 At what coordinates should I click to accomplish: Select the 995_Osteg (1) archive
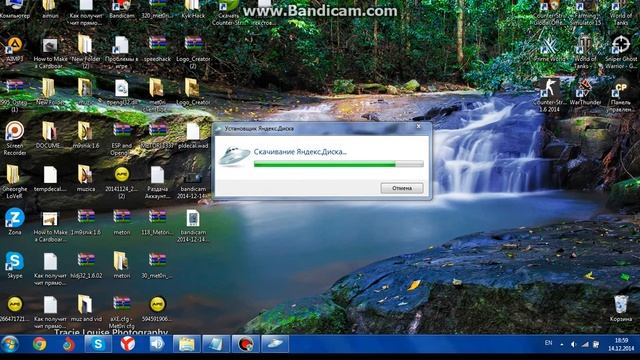(x=15, y=96)
